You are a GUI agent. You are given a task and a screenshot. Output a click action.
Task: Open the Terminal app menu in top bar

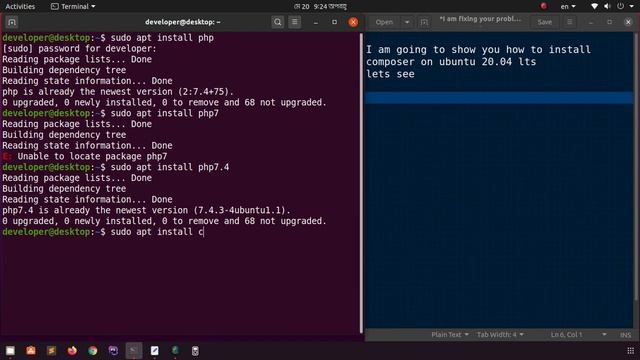pos(73,7)
